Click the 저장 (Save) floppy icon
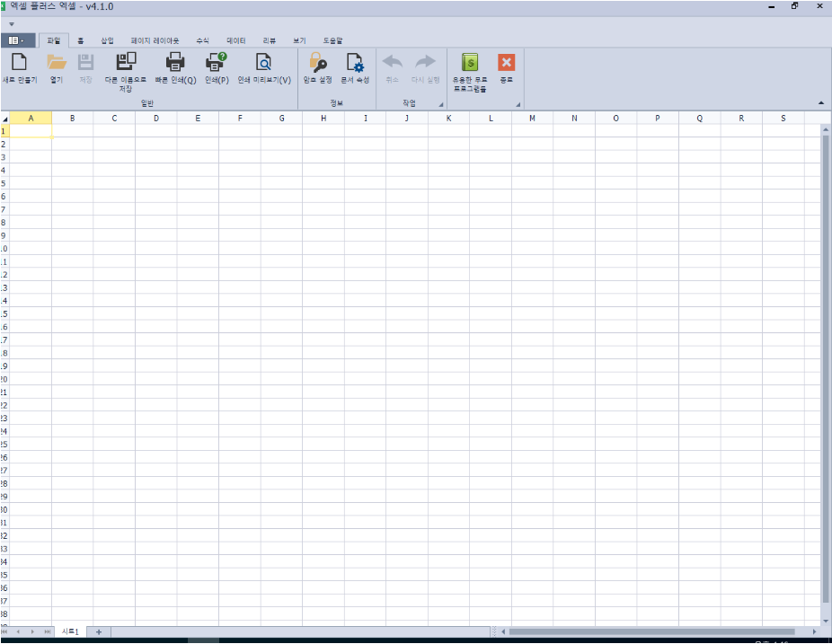 point(85,62)
